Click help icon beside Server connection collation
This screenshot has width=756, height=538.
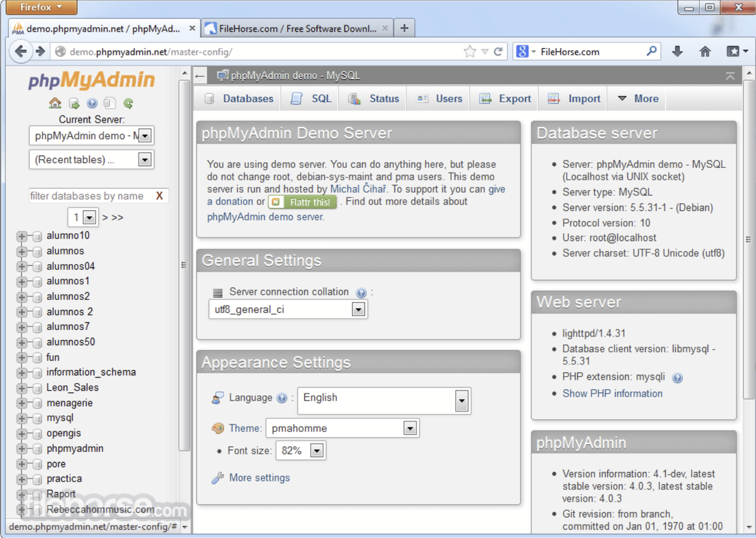pos(361,293)
